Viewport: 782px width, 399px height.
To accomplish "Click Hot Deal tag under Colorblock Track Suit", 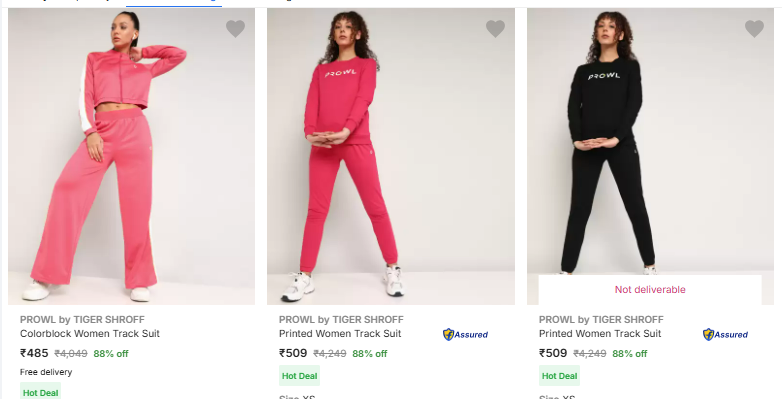I will pyautogui.click(x=40, y=392).
